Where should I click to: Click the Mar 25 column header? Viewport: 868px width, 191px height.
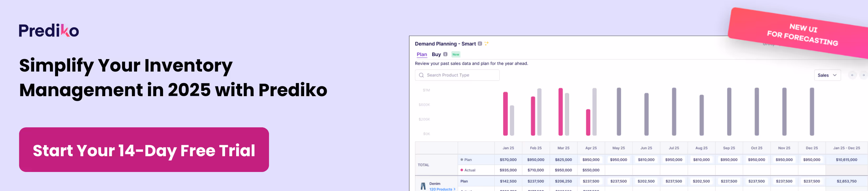(x=563, y=148)
